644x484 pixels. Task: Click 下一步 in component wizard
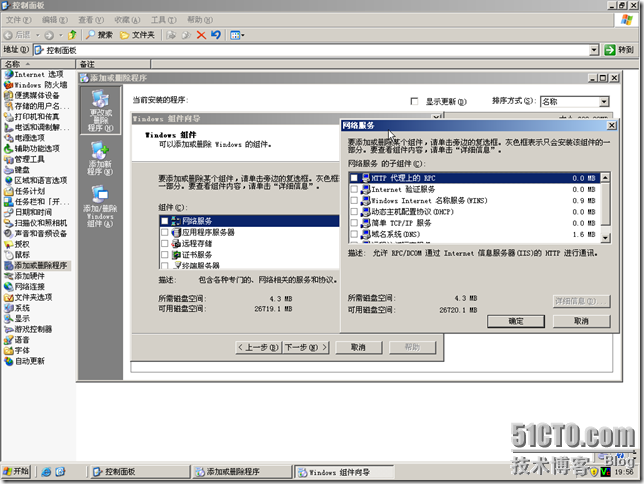pos(306,348)
